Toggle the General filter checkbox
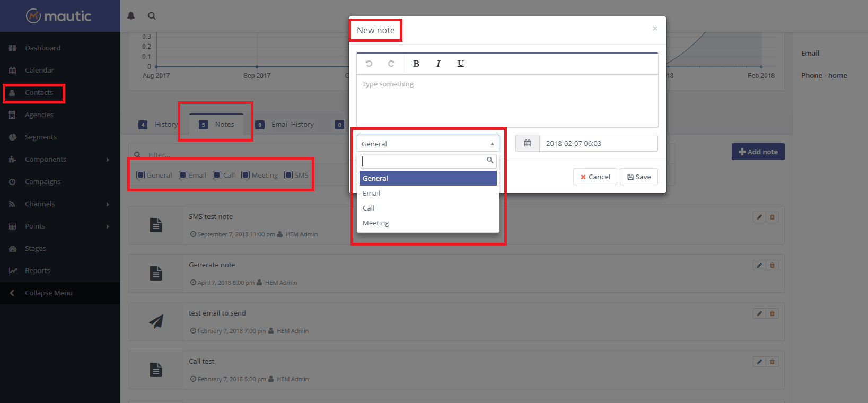Viewport: 868px width, 403px height. pyautogui.click(x=141, y=175)
